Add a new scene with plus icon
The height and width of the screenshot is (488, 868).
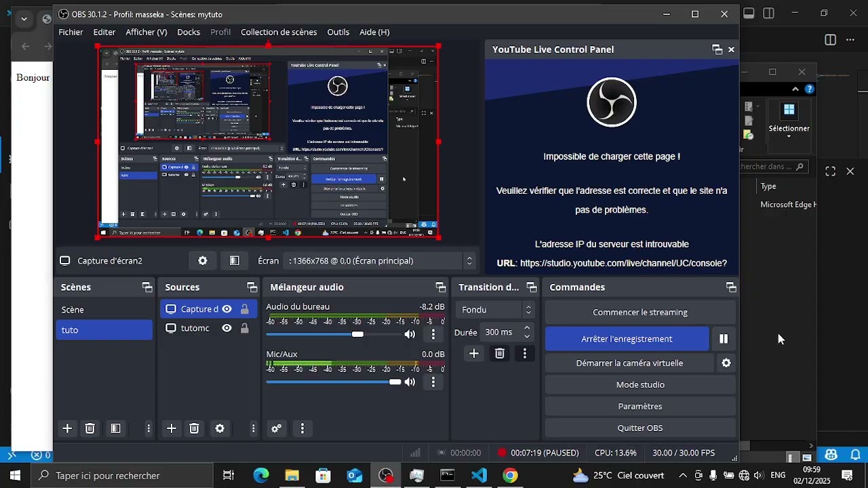(x=67, y=428)
